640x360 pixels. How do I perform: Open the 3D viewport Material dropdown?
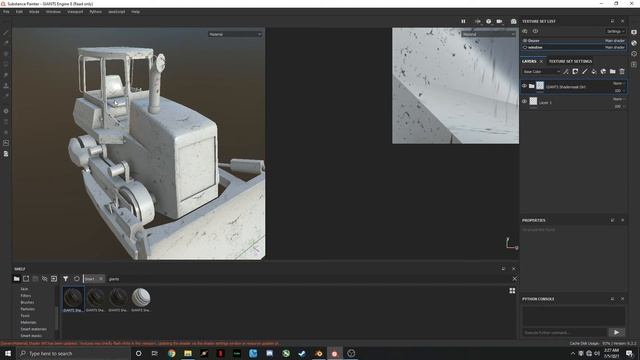coord(235,34)
